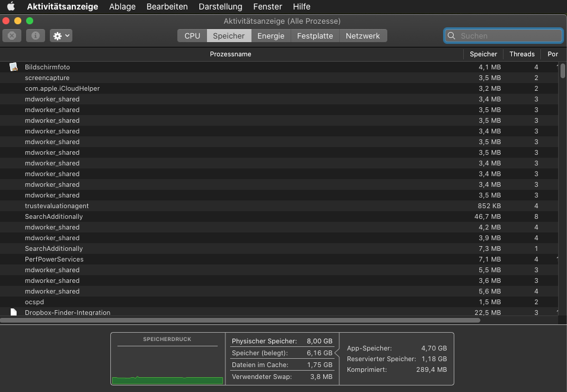567x392 pixels.
Task: Sort by Threads column header
Action: (521, 54)
